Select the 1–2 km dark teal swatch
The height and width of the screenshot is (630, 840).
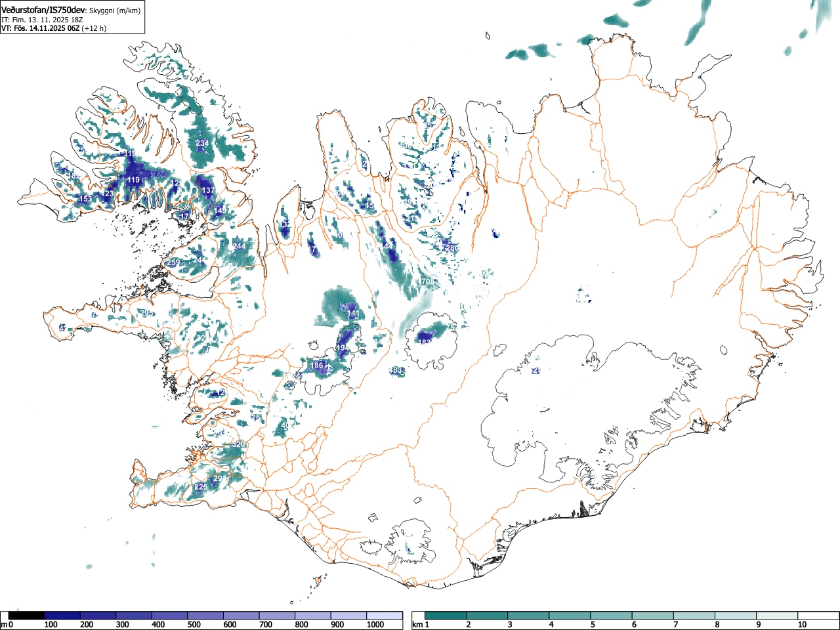[447, 616]
